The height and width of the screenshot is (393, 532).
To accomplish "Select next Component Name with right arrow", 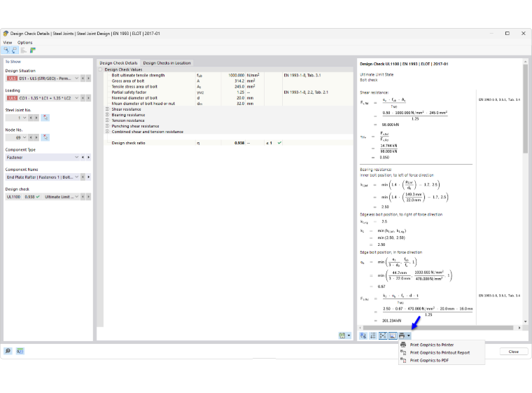I will pyautogui.click(x=89, y=177).
